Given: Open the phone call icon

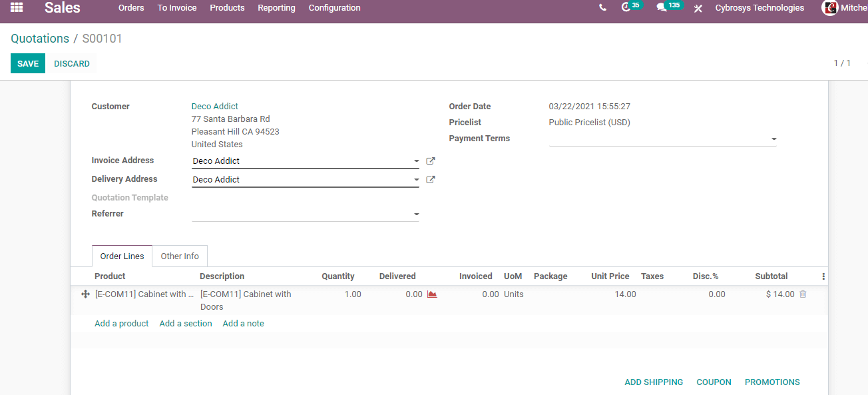Looking at the screenshot, I should (x=602, y=8).
